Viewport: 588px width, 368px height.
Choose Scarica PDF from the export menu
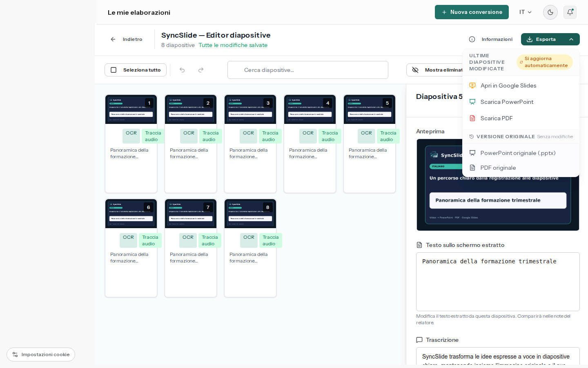[521, 118]
